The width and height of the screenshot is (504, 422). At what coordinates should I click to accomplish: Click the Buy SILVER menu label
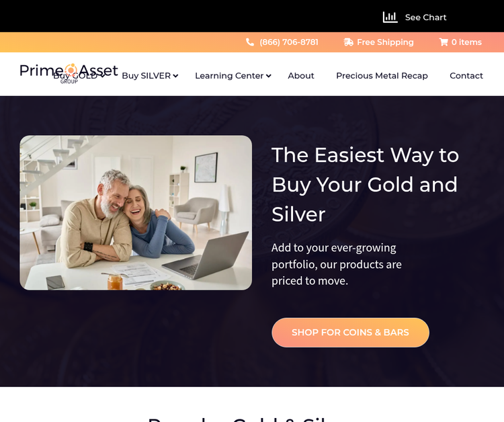coord(146,75)
